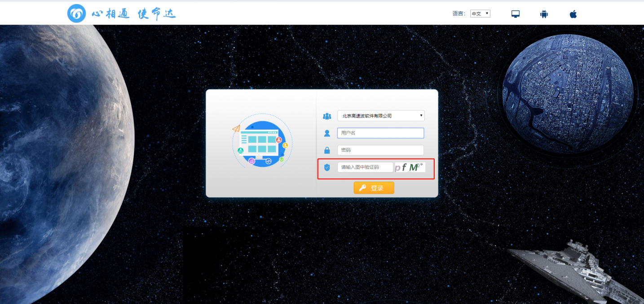The height and width of the screenshot is (304, 644).
Task: Expand the 北京高速波软件有限公司 company dropdown
Action: (381, 116)
